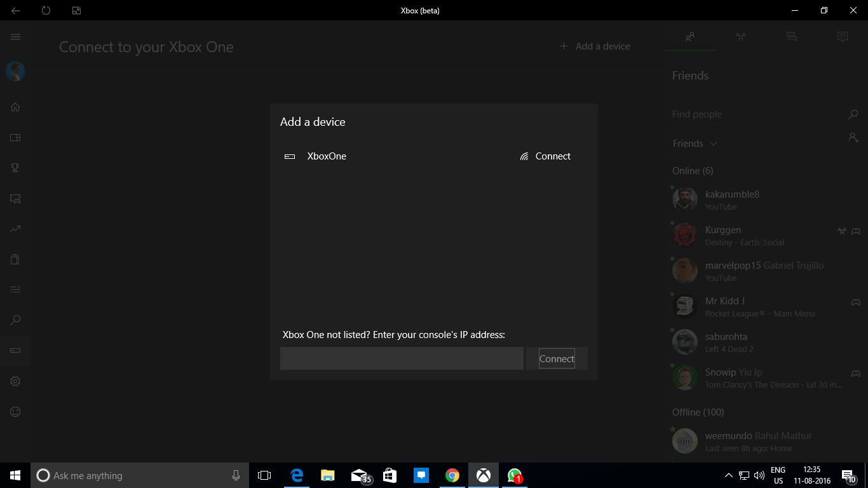Show hidden system tray icons
The height and width of the screenshot is (488, 868).
click(729, 475)
